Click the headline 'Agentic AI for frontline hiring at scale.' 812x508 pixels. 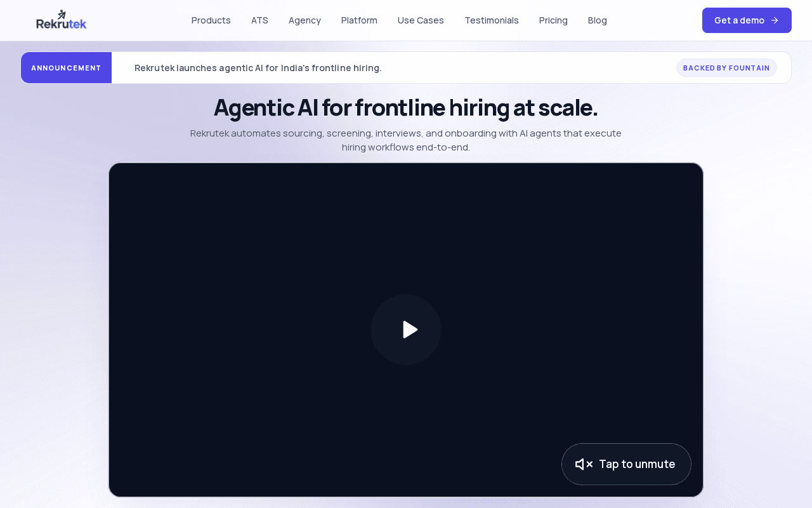406,107
